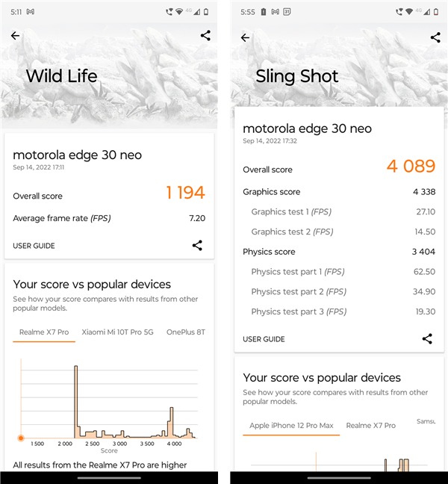Image resolution: width=448 pixels, height=484 pixels.
Task: Select Realme X7 Pro tab under Sling Shot
Action: (370, 425)
